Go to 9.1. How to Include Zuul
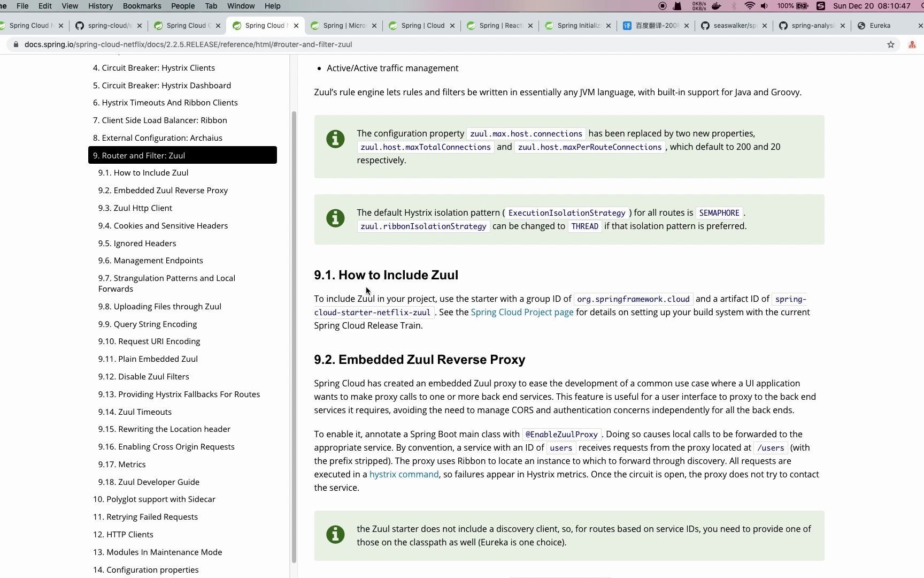This screenshot has width=924, height=578. [143, 173]
